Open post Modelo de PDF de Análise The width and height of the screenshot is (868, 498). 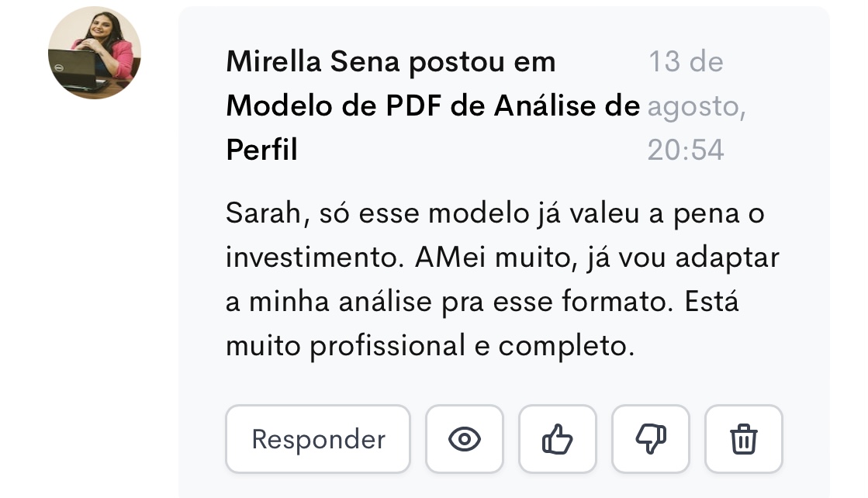click(x=433, y=106)
